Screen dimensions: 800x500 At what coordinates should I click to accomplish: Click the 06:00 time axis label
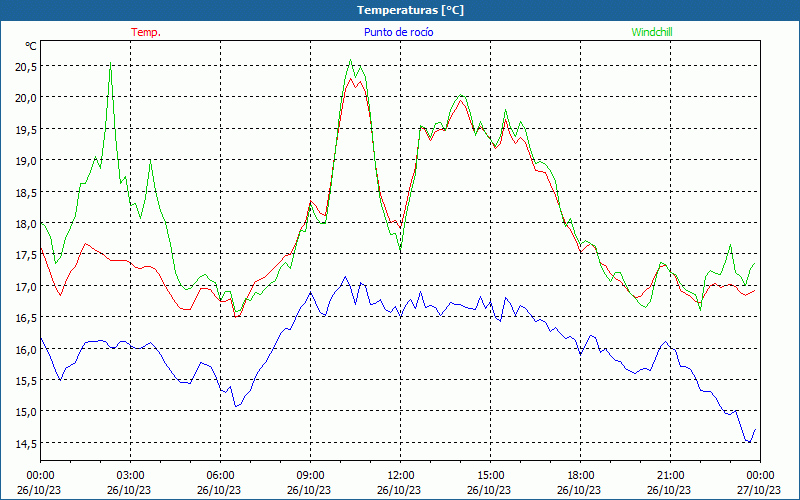click(220, 476)
